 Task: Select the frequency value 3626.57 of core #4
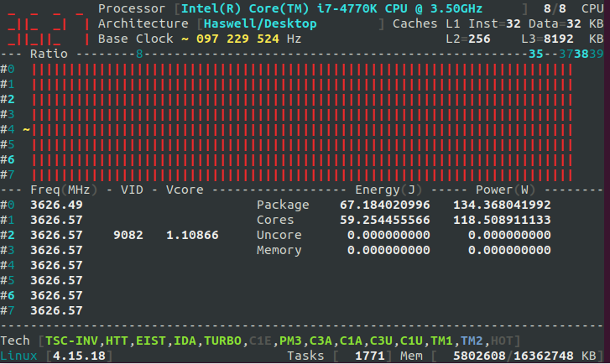[56, 265]
